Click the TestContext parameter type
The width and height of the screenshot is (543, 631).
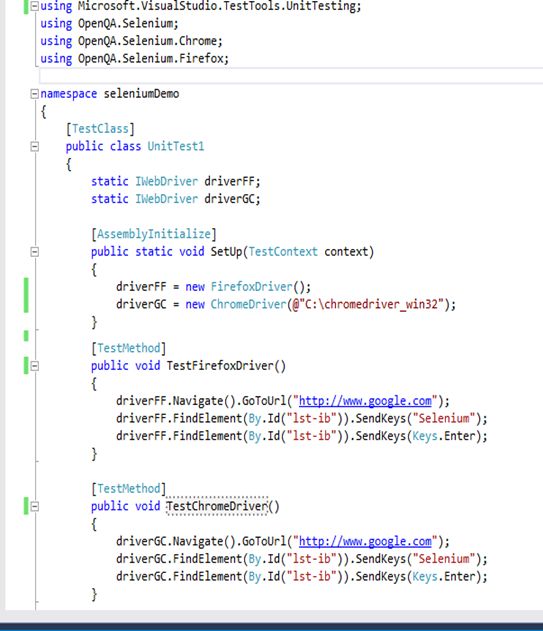pyautogui.click(x=283, y=252)
